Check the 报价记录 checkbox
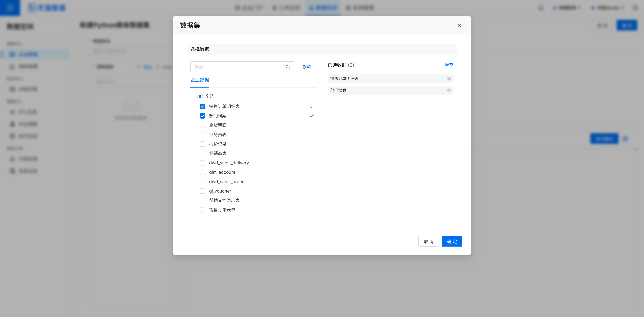 pos(202,144)
